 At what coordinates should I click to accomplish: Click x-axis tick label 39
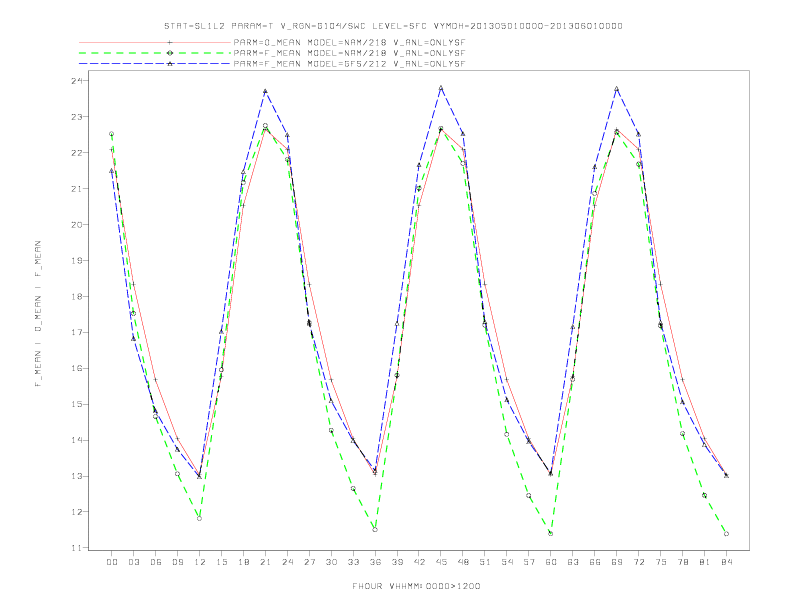click(397, 562)
